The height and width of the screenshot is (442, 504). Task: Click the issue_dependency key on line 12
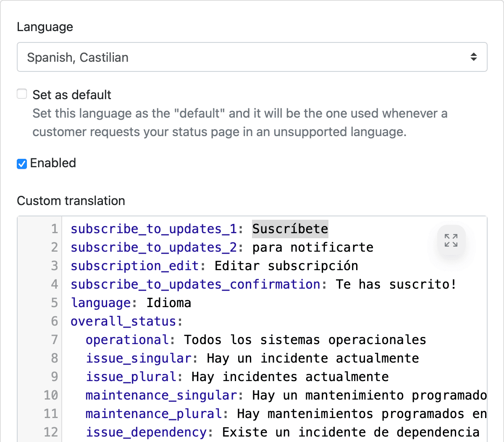coord(146,432)
